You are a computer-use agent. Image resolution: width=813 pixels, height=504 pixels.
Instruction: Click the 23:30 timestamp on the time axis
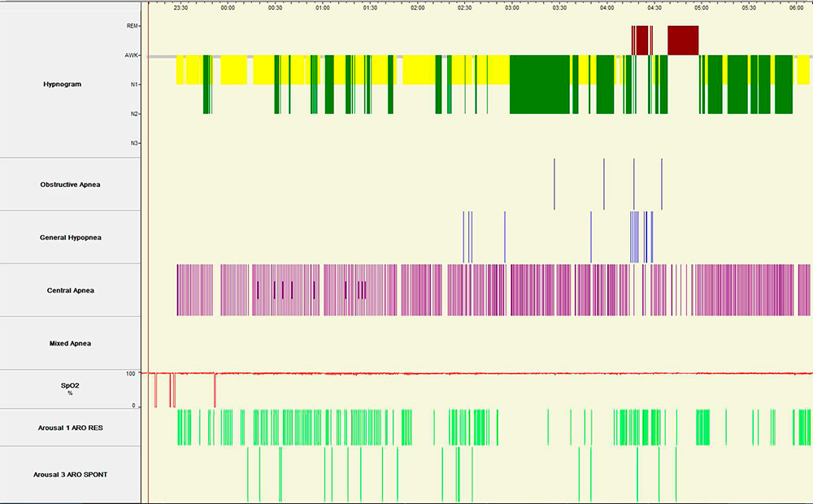click(x=181, y=9)
